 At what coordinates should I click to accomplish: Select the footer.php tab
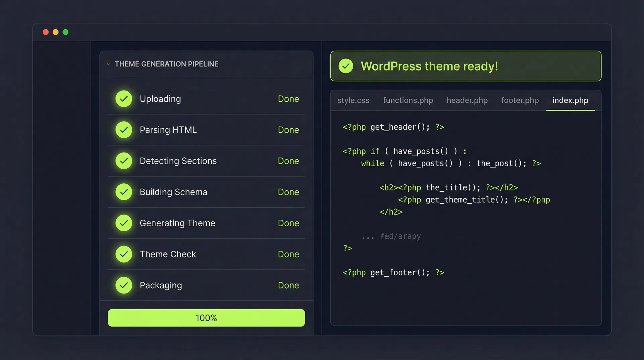coord(520,100)
